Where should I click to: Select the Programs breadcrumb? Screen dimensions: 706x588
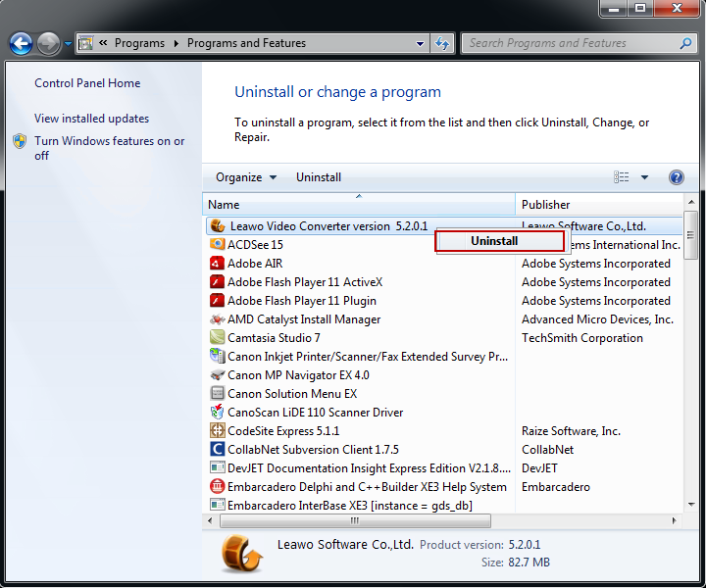click(x=139, y=43)
